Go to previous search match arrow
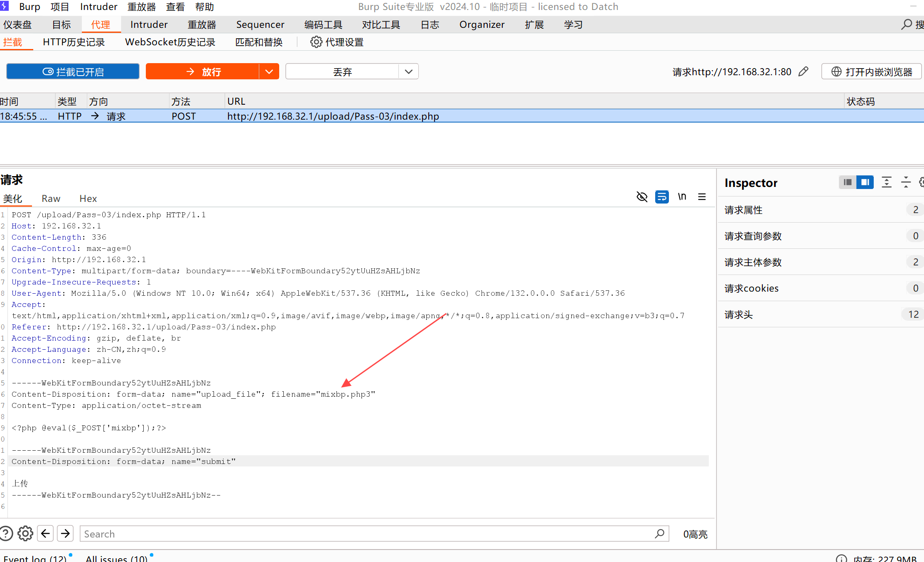This screenshot has height=562, width=924. click(45, 533)
